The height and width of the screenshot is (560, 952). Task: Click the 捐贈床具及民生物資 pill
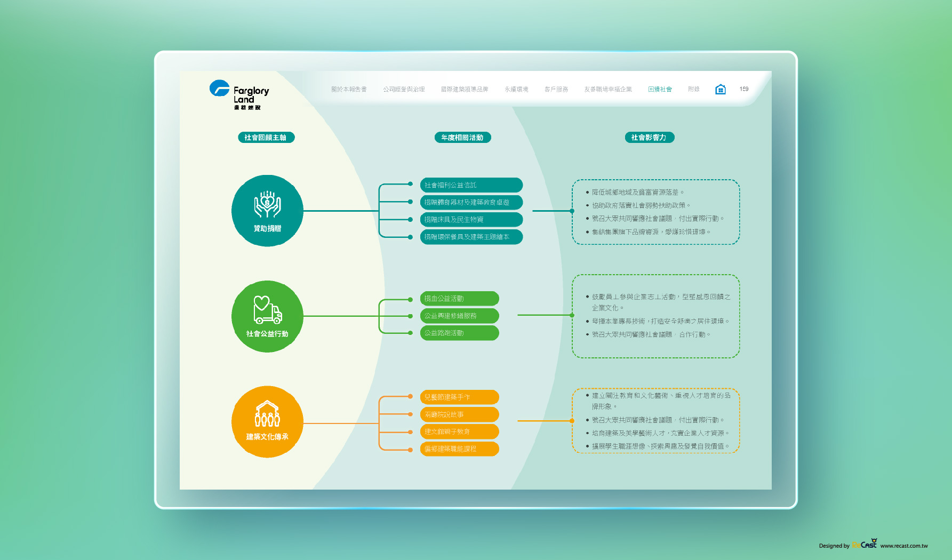click(x=471, y=219)
